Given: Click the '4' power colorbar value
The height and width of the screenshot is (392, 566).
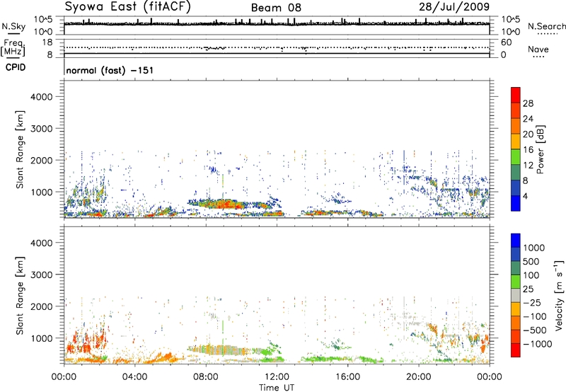Looking at the screenshot, I should 525,196.
